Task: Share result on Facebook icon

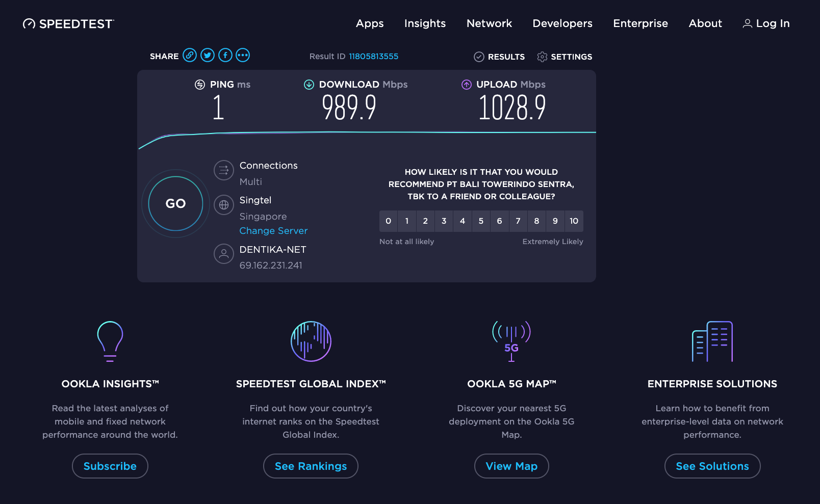Action: tap(225, 55)
